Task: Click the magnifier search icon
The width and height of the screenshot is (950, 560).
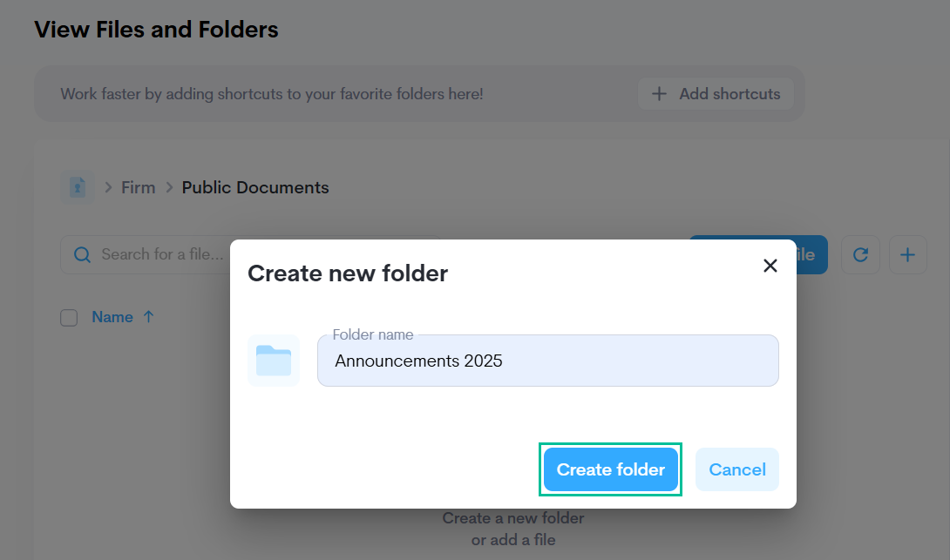Action: 83,254
